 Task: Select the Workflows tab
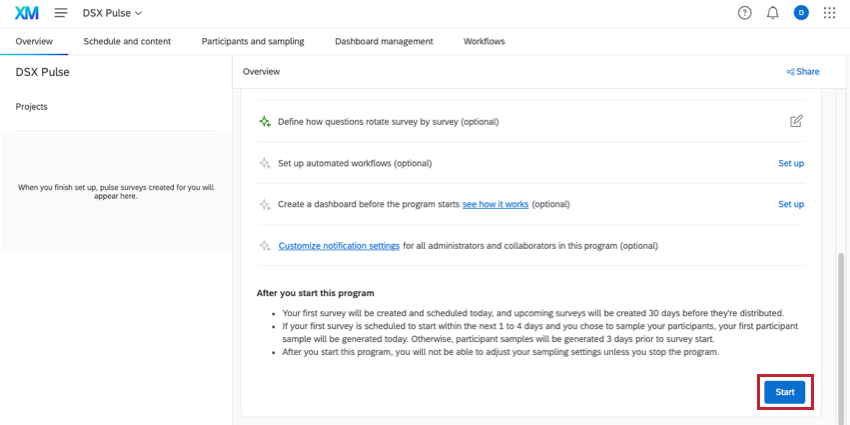click(x=484, y=41)
